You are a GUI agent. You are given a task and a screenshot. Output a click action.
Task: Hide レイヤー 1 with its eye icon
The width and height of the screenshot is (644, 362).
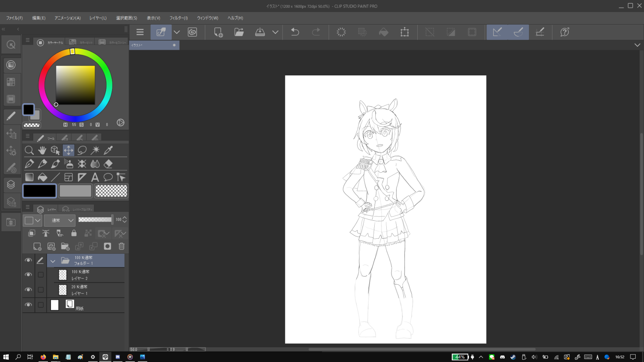[28, 290]
